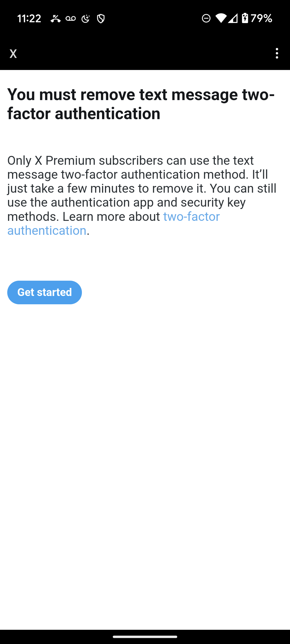Tap the Get started button
The image size is (290, 644).
[45, 292]
